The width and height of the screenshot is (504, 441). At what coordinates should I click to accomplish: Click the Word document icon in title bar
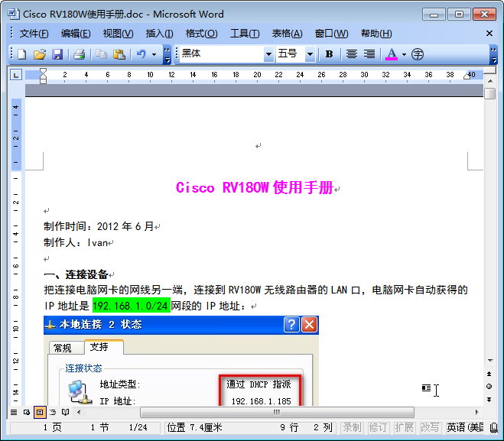pyautogui.click(x=13, y=14)
